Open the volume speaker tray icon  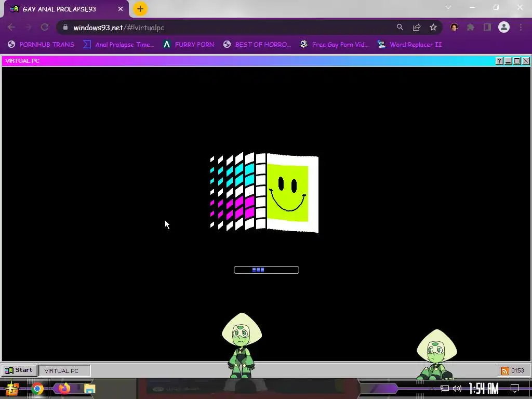[457, 389]
